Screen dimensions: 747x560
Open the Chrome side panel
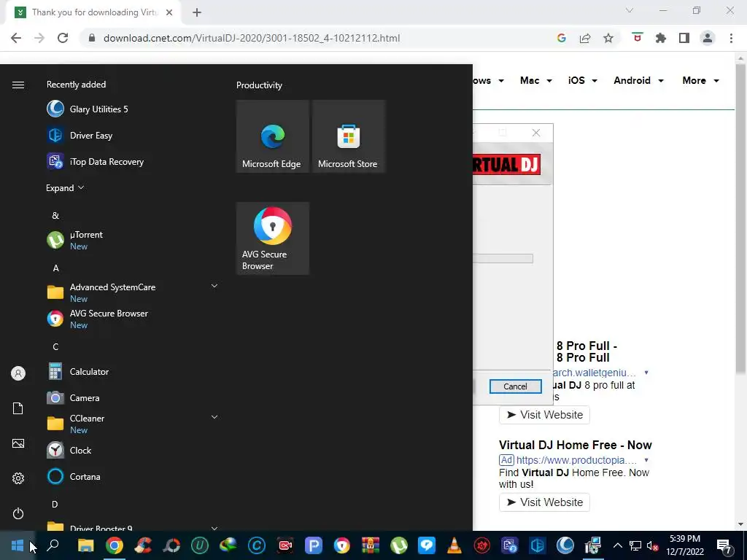[x=684, y=38]
